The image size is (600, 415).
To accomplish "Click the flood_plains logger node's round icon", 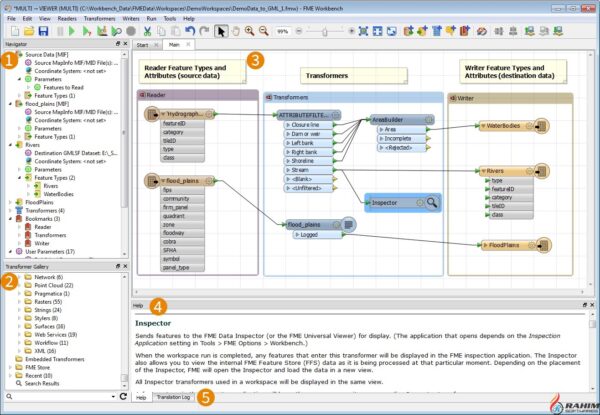I will coord(348,225).
